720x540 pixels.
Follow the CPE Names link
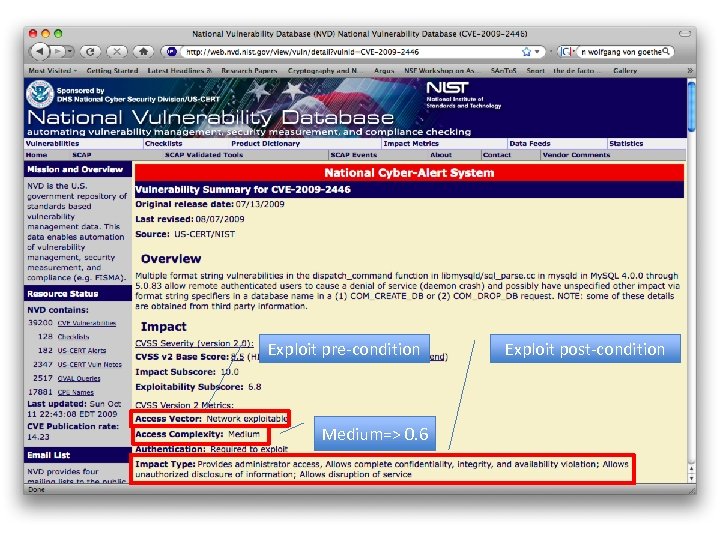[x=76, y=393]
